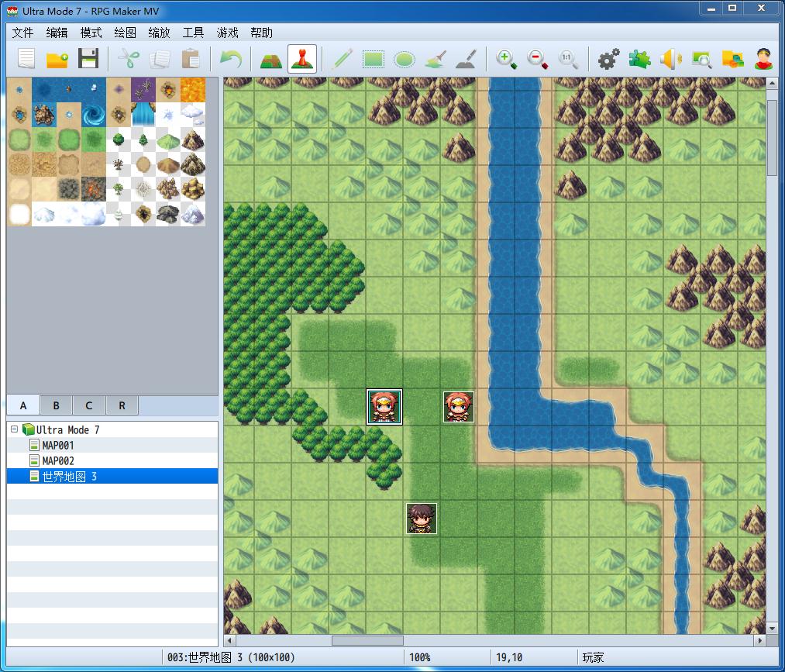Open the Plugin Manager puzzle icon
Image resolution: width=785 pixels, height=672 pixels.
tap(639, 59)
